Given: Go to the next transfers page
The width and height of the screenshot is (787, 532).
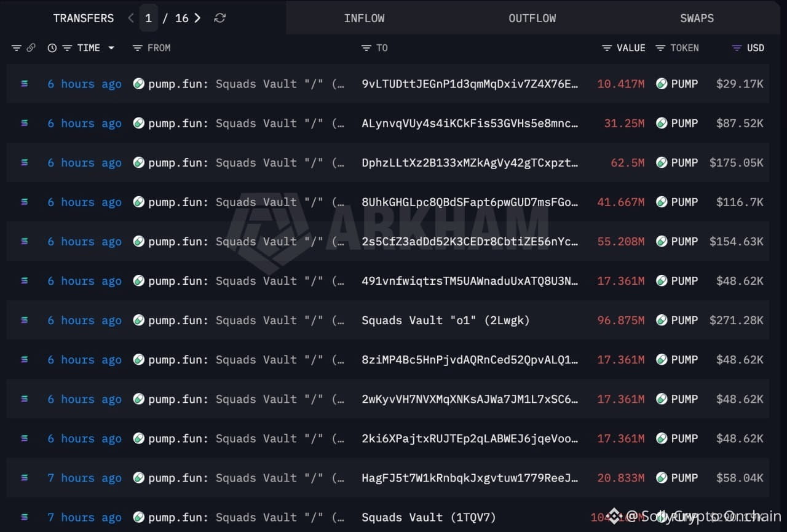Looking at the screenshot, I should tap(197, 18).
